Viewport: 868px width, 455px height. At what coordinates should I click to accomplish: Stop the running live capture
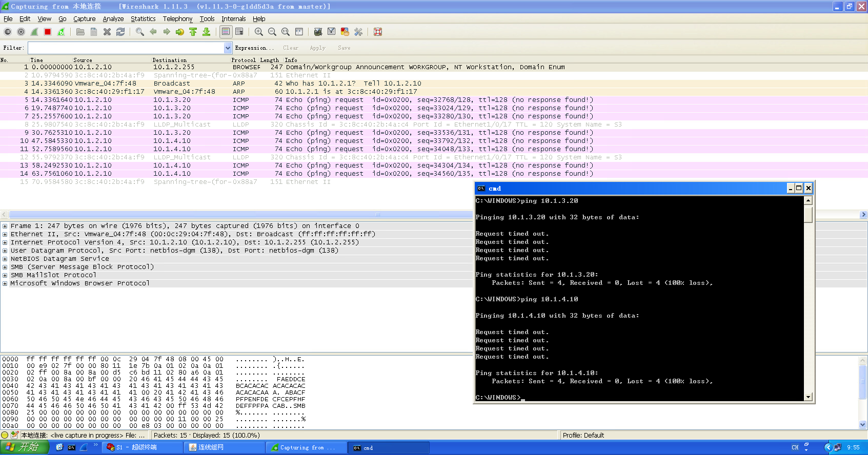pos(48,32)
